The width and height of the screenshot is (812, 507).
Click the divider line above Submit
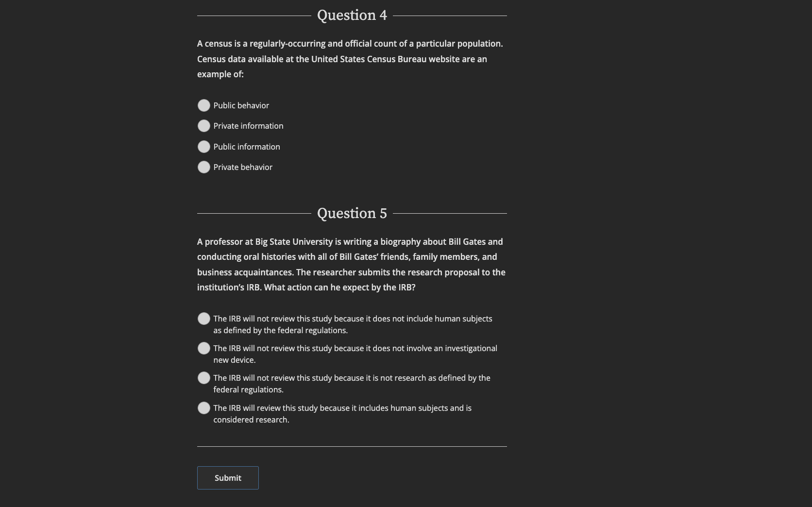[352, 446]
